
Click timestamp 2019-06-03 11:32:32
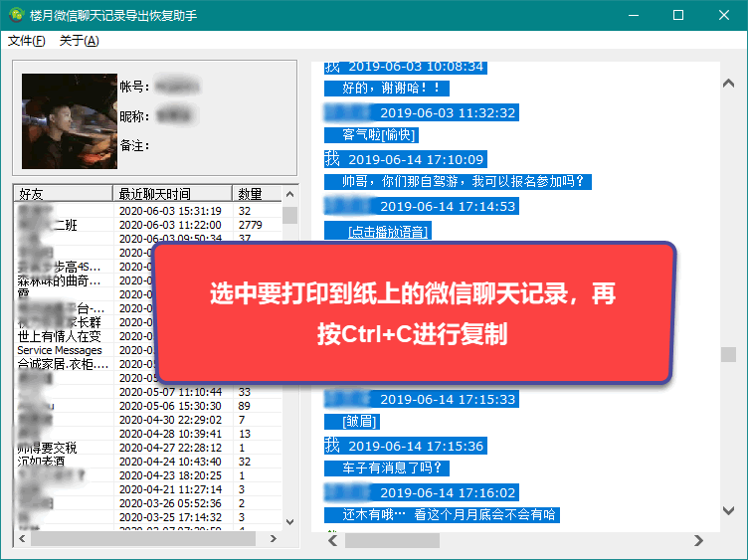pos(448,112)
